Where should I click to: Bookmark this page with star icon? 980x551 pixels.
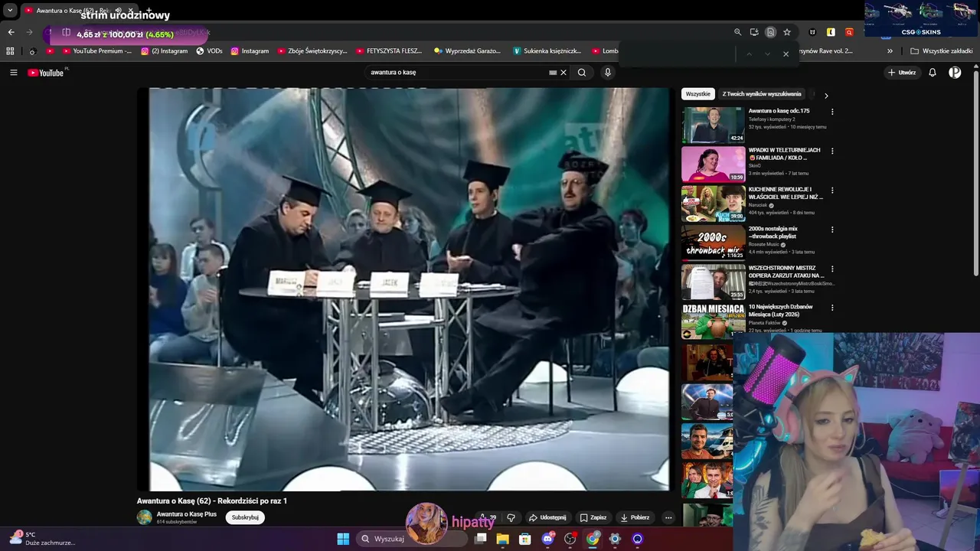click(786, 32)
